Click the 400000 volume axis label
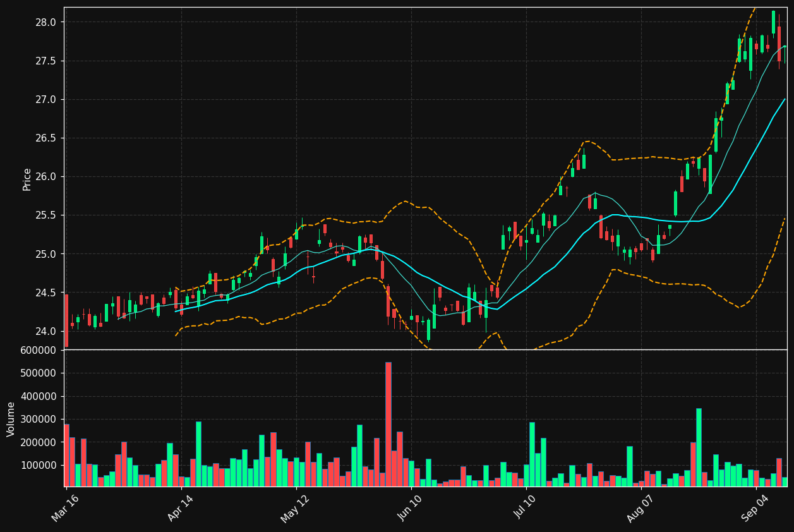Viewport: 794px width, 532px height. click(x=39, y=397)
